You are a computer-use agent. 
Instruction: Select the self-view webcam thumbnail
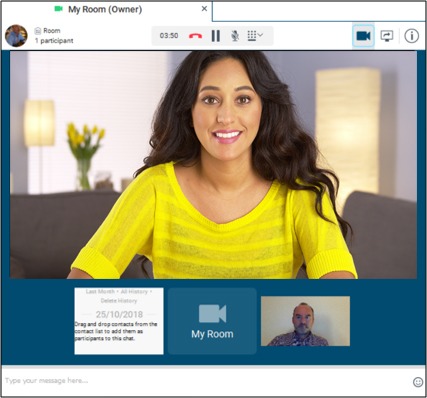305,321
